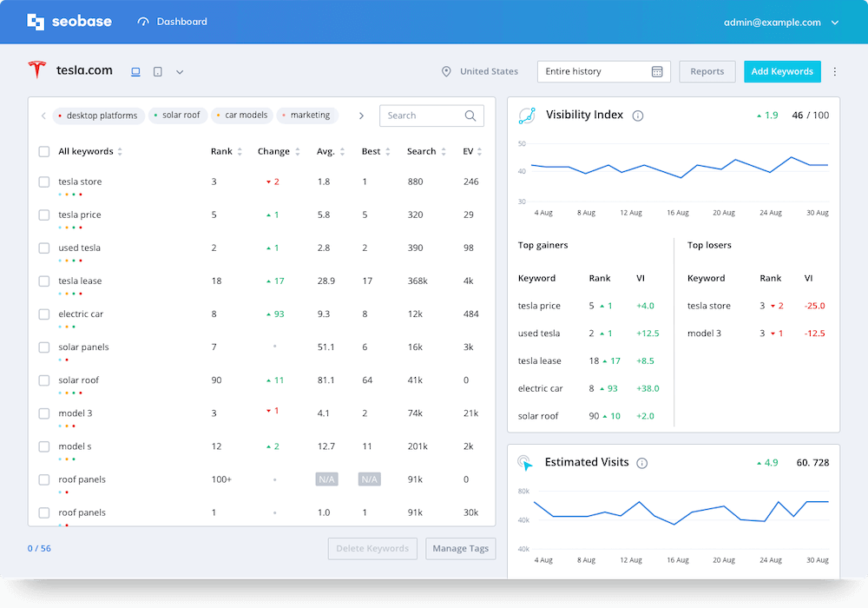Click the Manage Tags button
This screenshot has width=868, height=608.
click(x=461, y=549)
